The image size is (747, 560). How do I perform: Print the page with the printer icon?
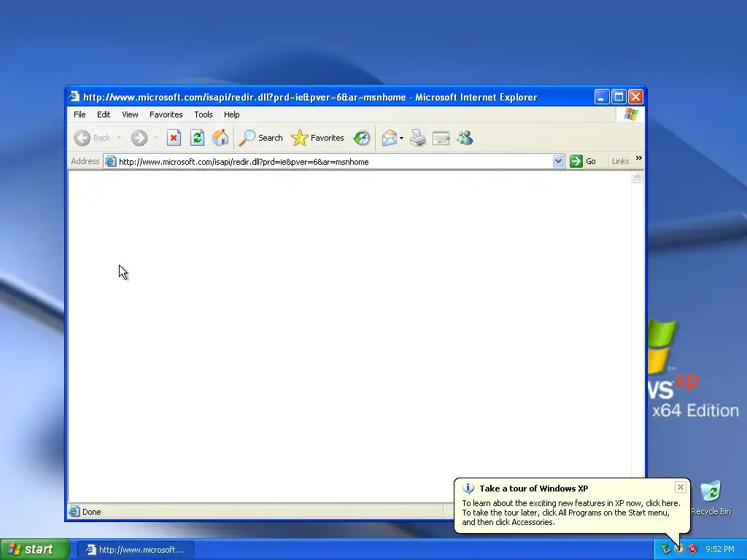(x=418, y=138)
